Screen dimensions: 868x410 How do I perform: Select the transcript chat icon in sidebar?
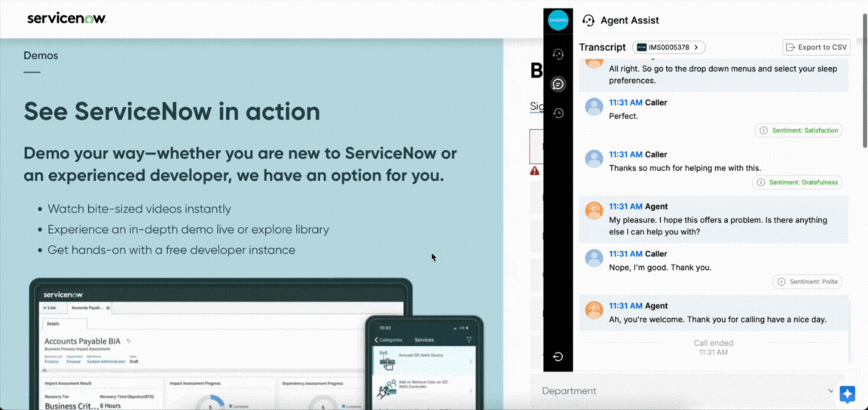(558, 84)
